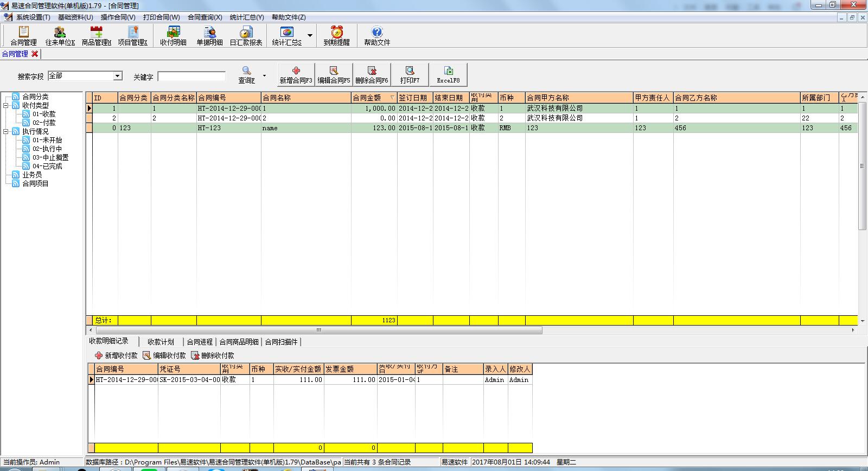Image resolution: width=868 pixels, height=471 pixels.
Task: Open the 合同管理 toolbar icon
Action: click(x=23, y=36)
